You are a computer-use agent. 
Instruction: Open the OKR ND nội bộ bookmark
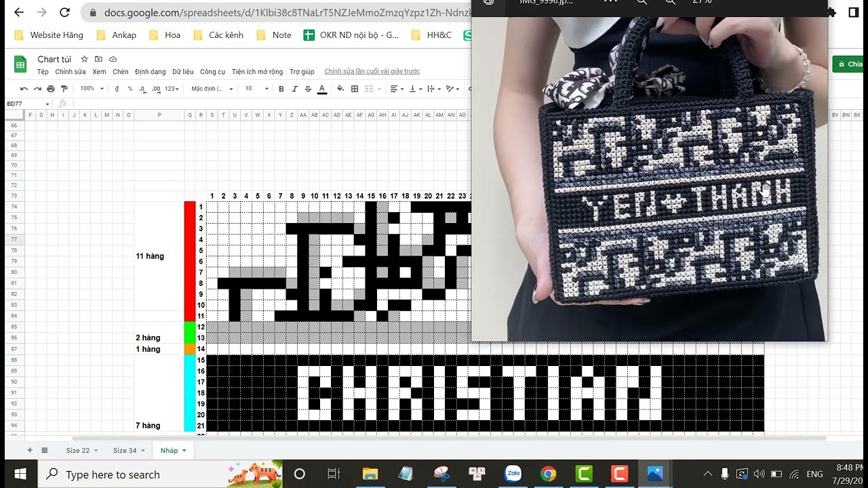click(x=351, y=35)
